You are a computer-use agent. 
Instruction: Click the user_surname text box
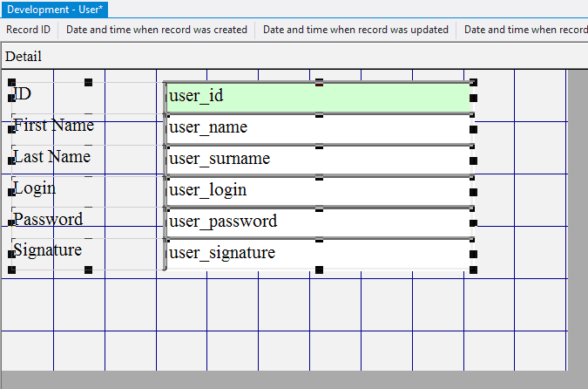[318, 160]
